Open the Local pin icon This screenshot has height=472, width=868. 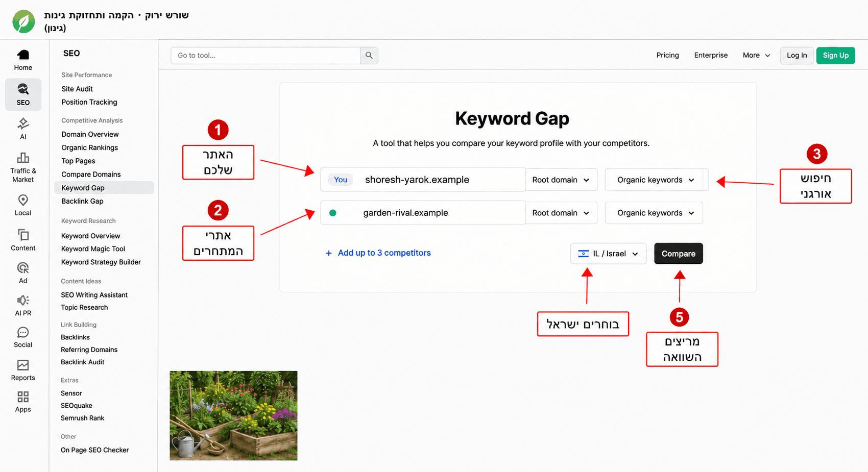click(23, 200)
